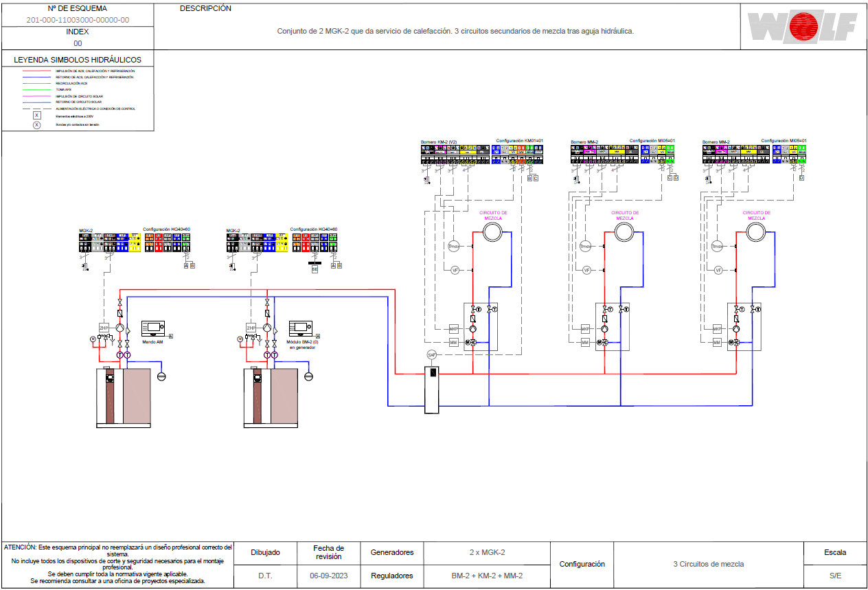Click the MKP pump box in middle circuit
This screenshot has height=590, width=868.
585,328
